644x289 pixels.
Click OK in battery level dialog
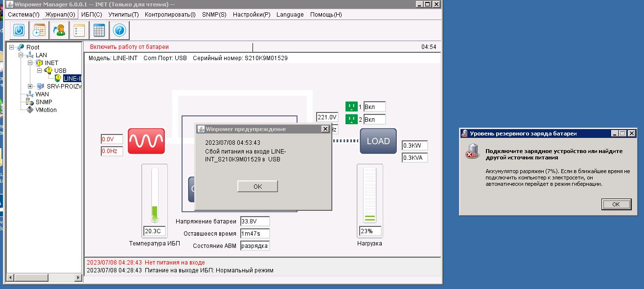(x=616, y=204)
